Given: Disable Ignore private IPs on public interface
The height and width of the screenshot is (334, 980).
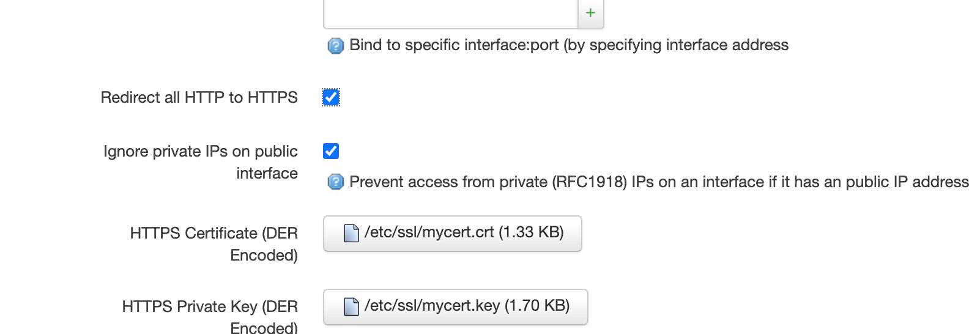Looking at the screenshot, I should pos(331,151).
